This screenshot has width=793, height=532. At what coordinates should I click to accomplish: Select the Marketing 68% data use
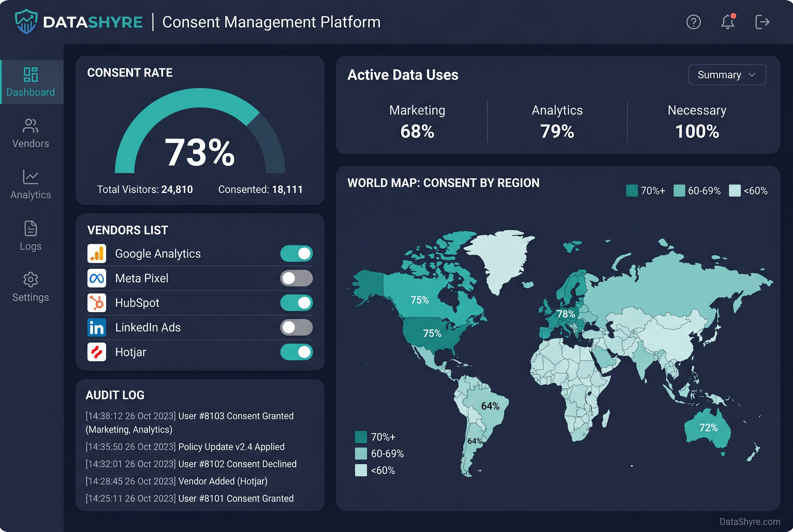(417, 121)
